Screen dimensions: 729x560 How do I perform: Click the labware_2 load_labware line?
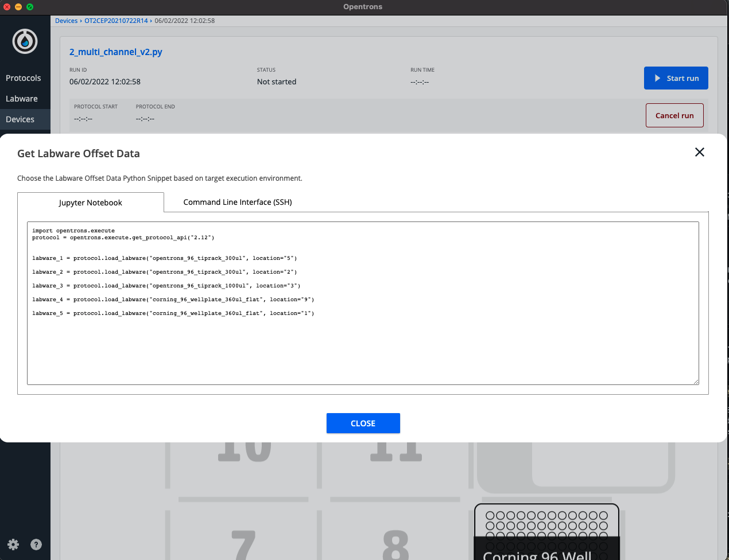(165, 272)
